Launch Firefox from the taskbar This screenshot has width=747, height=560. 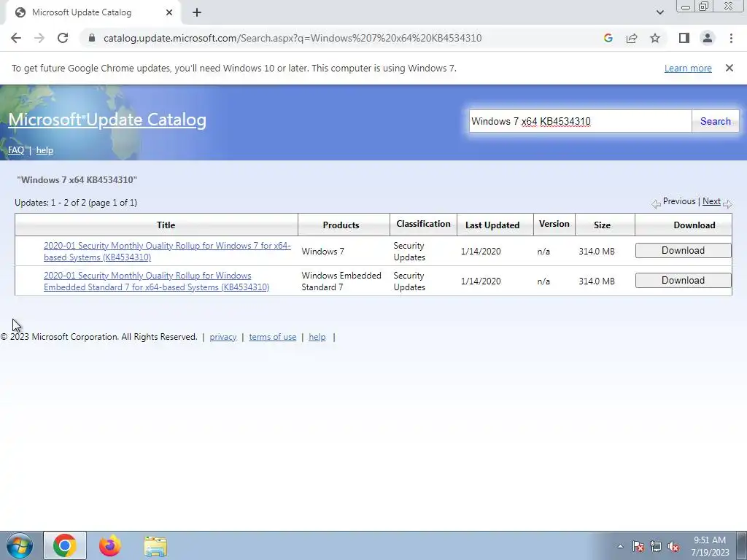click(x=110, y=545)
